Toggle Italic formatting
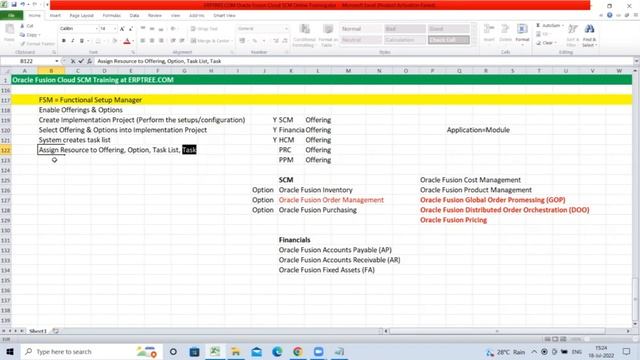Viewport: 640px width, 360px height. [73, 41]
